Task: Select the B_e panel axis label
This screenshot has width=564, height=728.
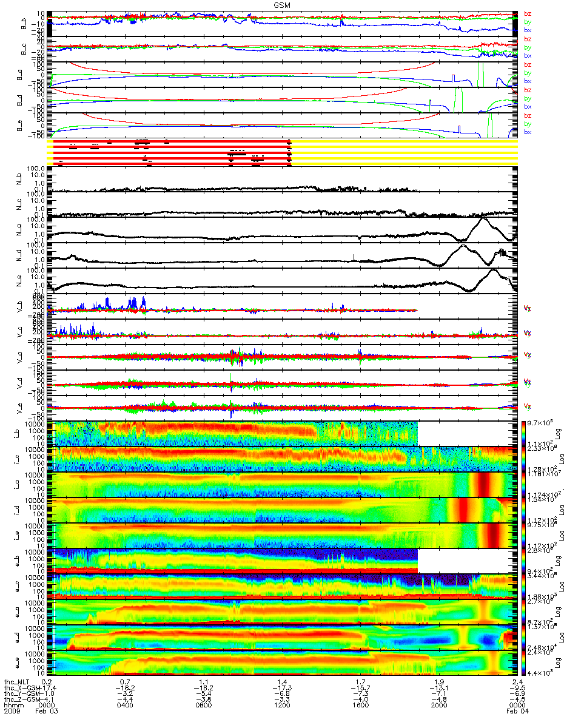Action: (x=20, y=126)
